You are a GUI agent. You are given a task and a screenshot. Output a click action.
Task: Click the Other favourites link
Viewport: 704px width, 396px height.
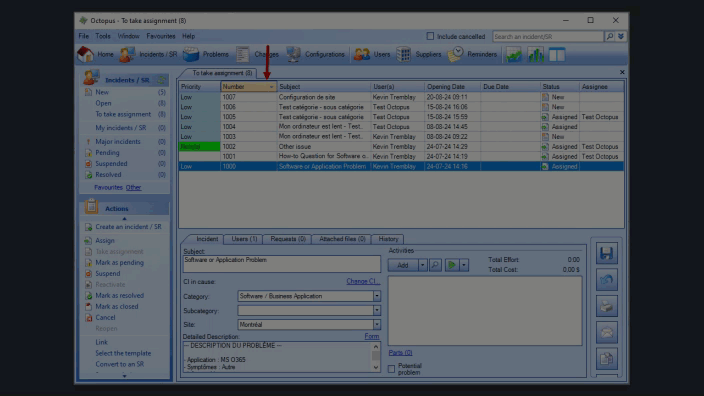[133, 188]
